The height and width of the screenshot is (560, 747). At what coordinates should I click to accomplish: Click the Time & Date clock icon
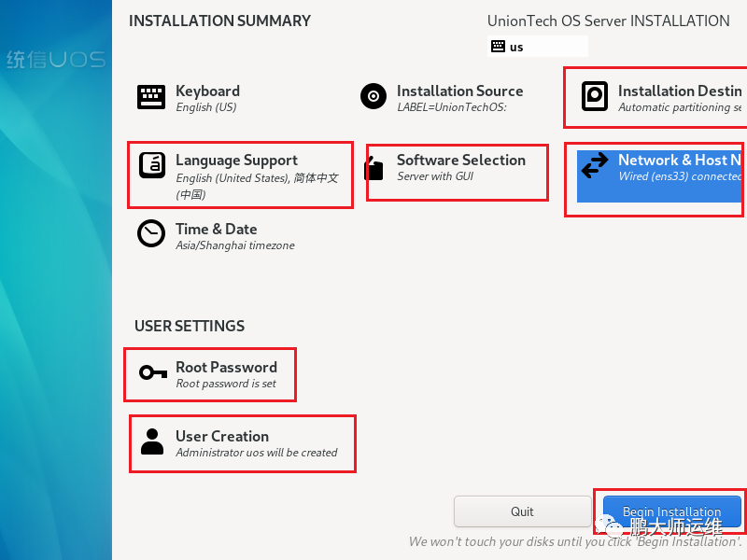point(151,233)
